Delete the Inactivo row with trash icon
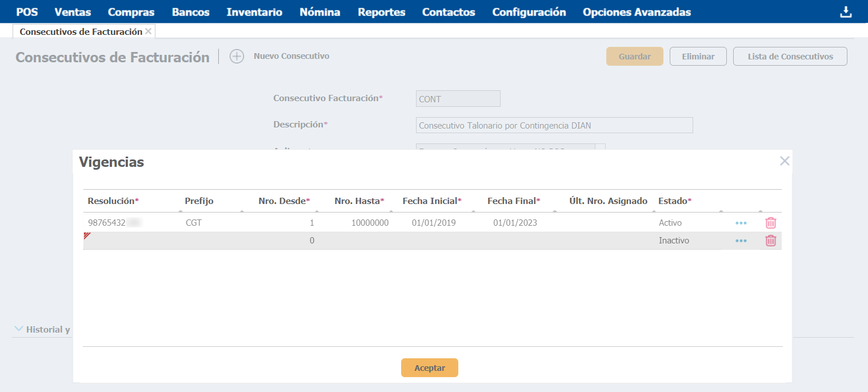 point(770,241)
